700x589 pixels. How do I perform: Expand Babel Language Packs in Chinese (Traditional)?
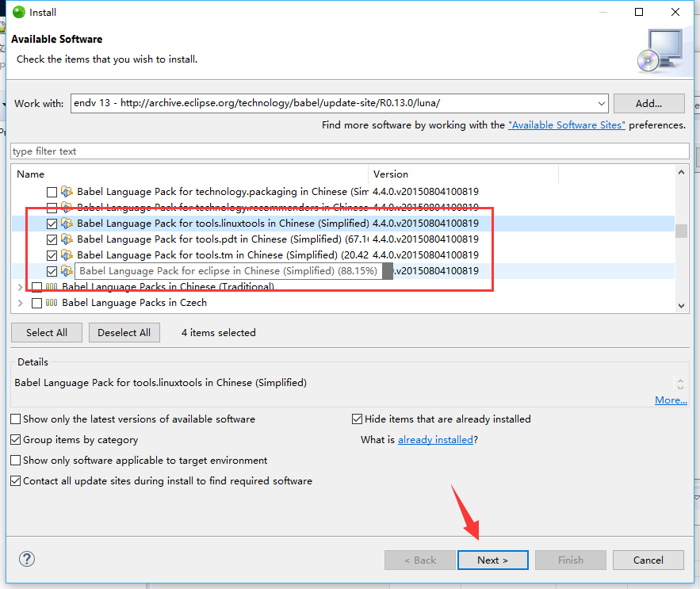coord(20,287)
